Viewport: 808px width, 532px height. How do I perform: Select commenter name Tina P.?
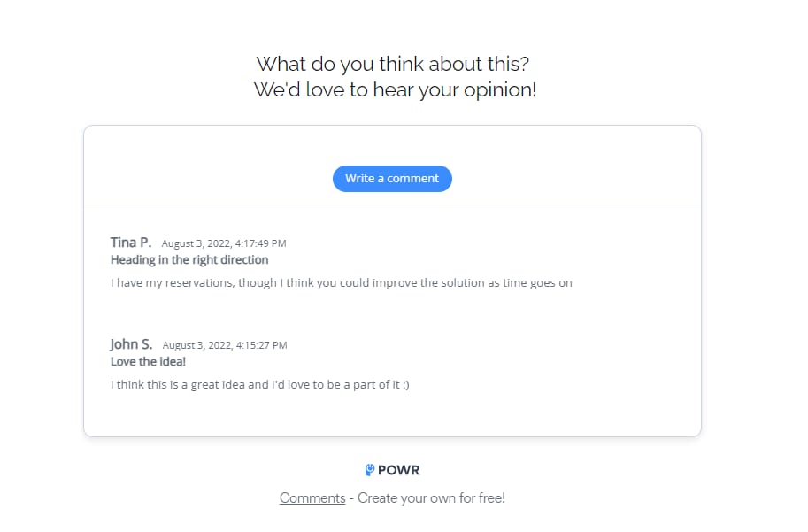click(129, 243)
